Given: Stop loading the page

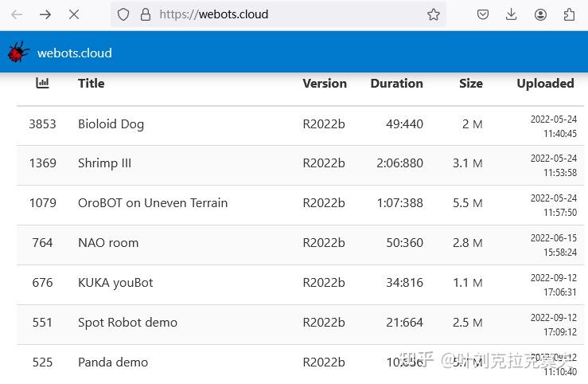Looking at the screenshot, I should [74, 14].
